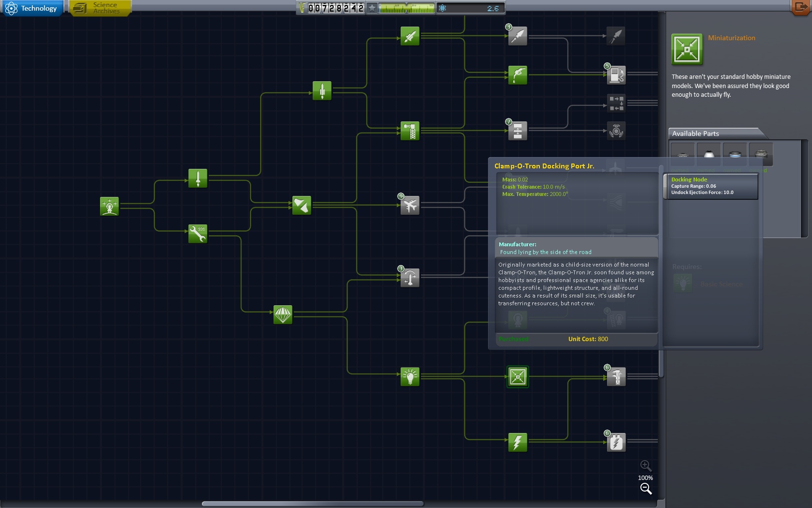Select the Basic Science lightbulb node
The height and width of the screenshot is (508, 812).
(410, 376)
